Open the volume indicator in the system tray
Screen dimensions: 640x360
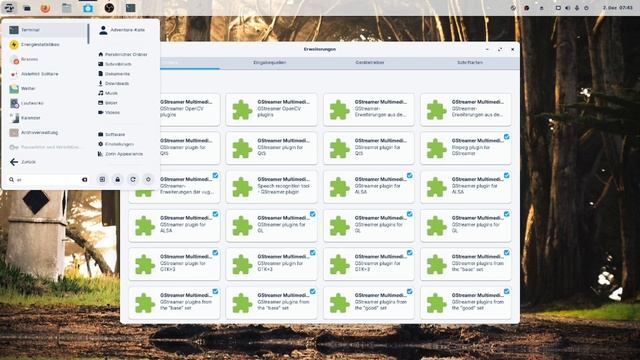[x=567, y=8]
